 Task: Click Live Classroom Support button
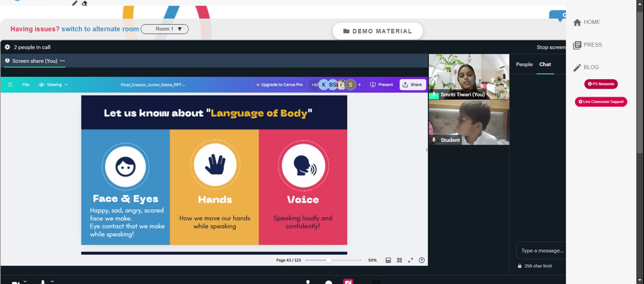(x=601, y=102)
